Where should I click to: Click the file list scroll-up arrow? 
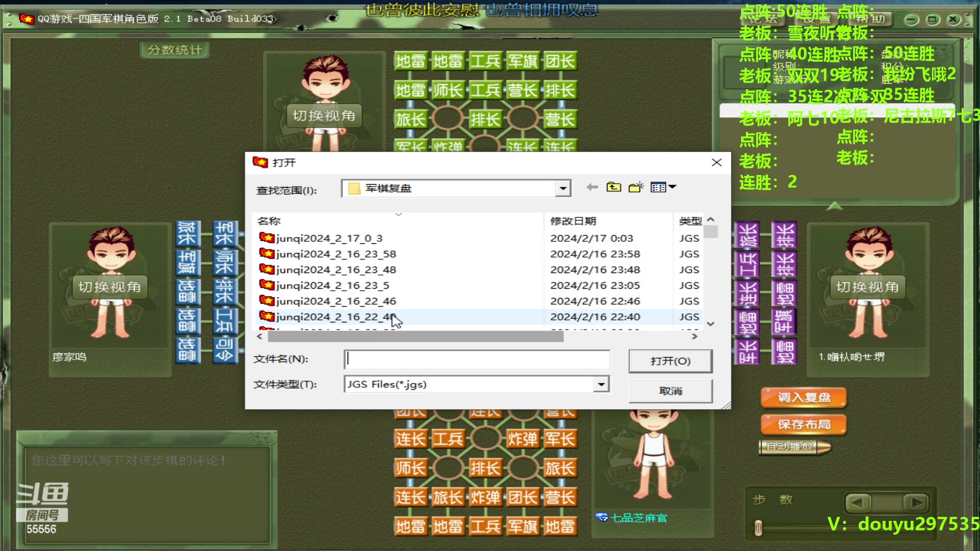tap(710, 219)
